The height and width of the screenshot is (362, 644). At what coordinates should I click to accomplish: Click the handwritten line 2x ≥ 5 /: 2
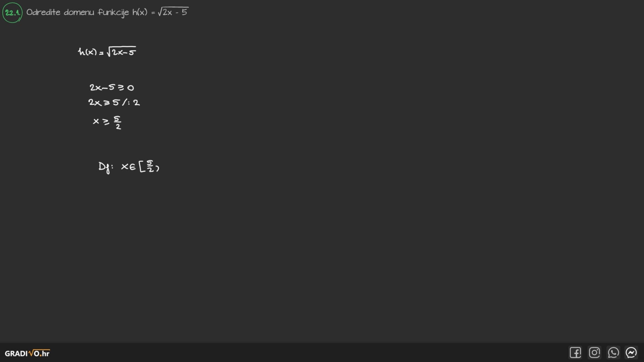pyautogui.click(x=113, y=102)
